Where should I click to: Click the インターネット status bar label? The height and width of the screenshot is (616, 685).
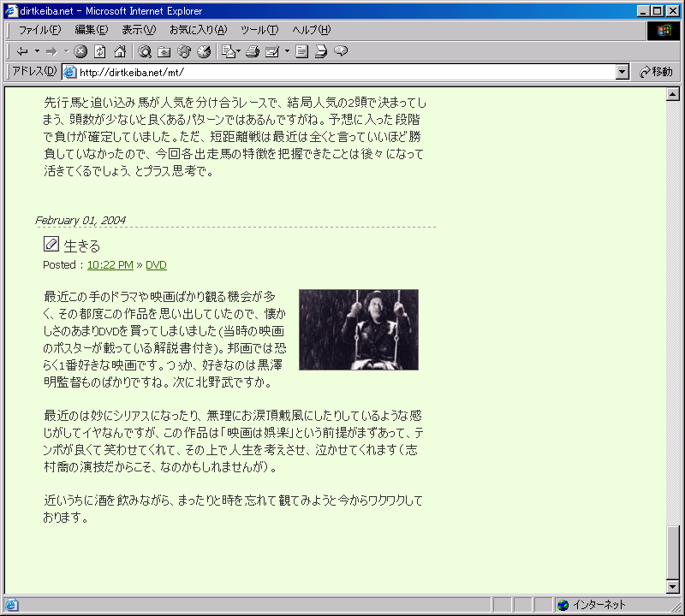599,605
